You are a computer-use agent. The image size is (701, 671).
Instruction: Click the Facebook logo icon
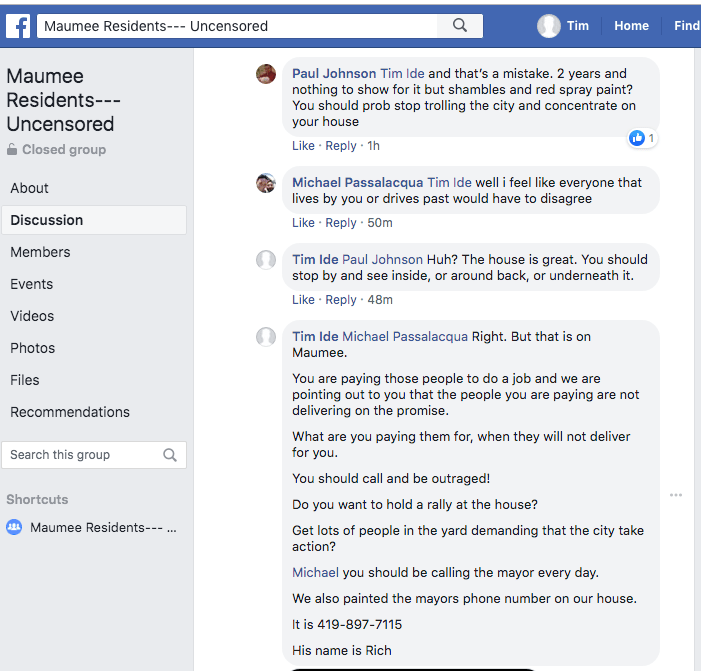point(18,26)
